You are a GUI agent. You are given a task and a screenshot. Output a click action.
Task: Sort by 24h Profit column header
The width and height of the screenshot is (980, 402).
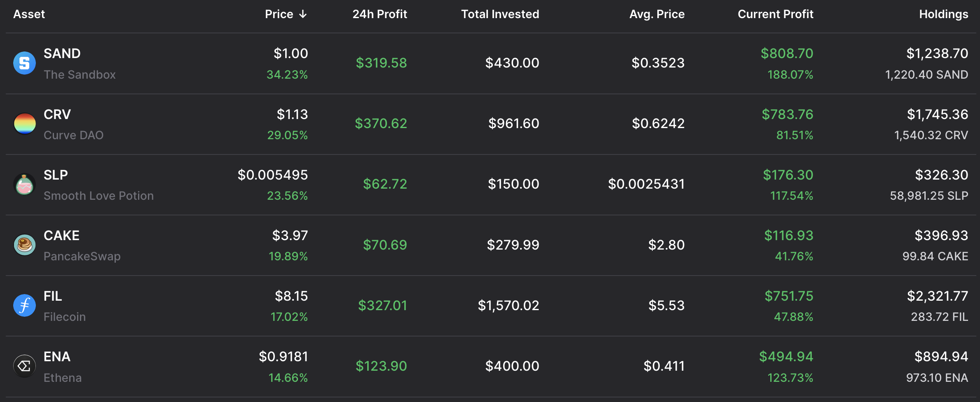click(x=380, y=14)
